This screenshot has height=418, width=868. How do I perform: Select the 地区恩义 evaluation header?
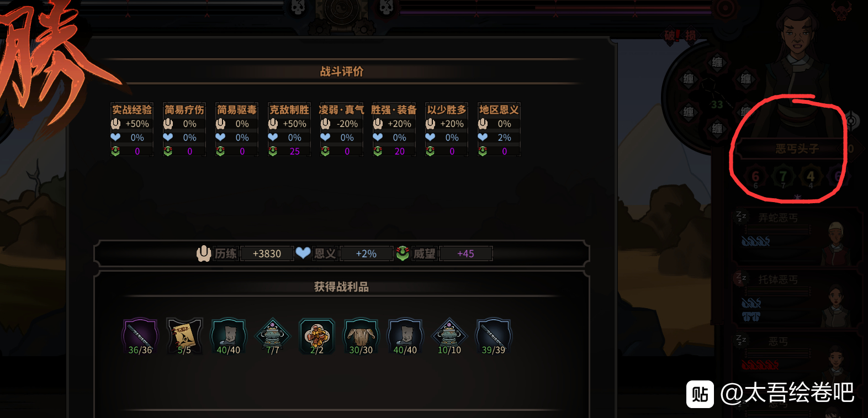pos(499,110)
